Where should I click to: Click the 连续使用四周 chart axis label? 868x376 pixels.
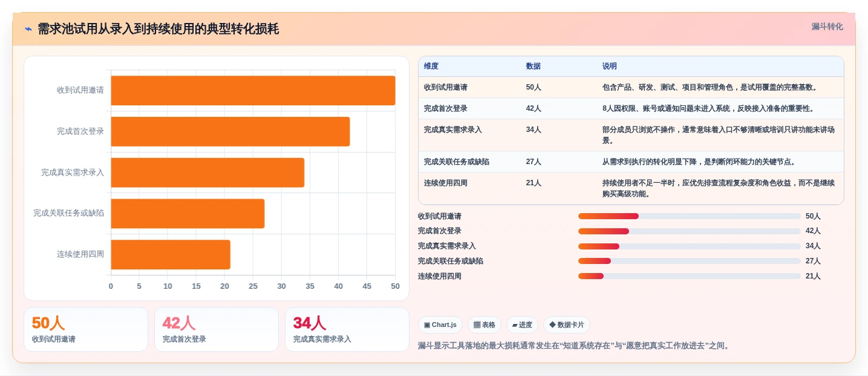coord(80,254)
